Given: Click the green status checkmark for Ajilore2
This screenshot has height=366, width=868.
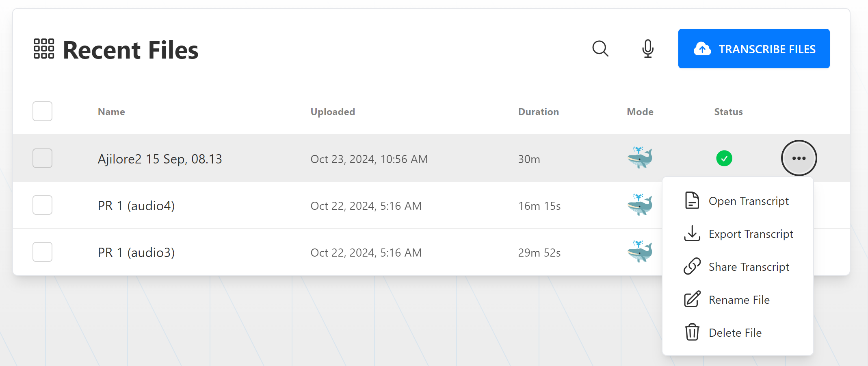Looking at the screenshot, I should [724, 158].
